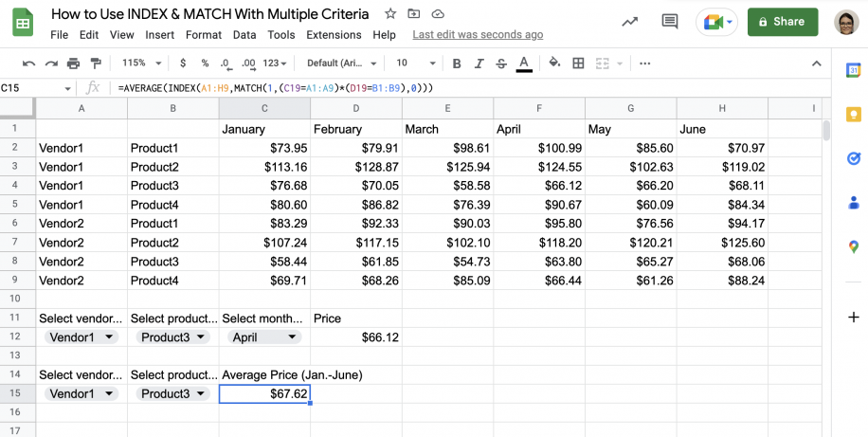This screenshot has height=437, width=868.
Task: Get add-ons with plus icon
Action: (853, 317)
